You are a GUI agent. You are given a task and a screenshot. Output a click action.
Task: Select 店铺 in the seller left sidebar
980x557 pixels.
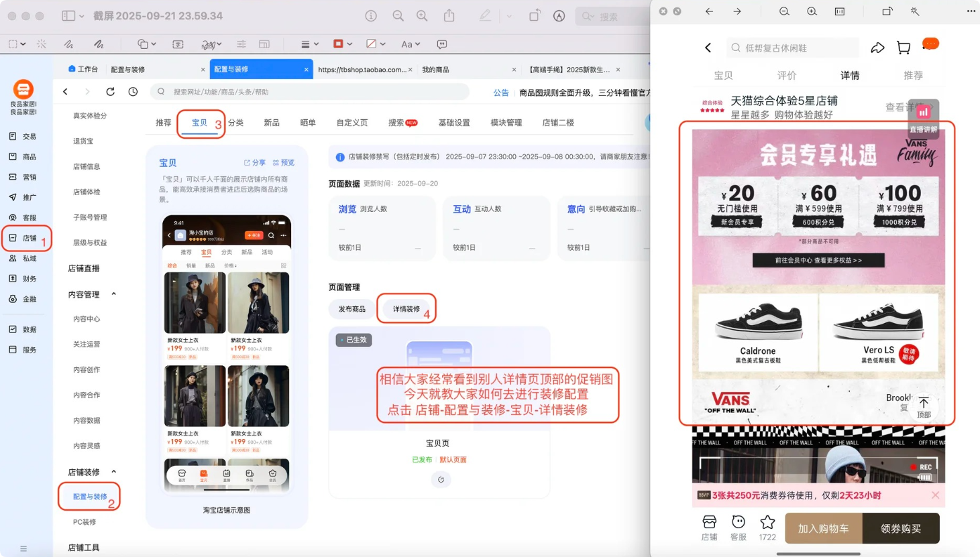tap(23, 238)
